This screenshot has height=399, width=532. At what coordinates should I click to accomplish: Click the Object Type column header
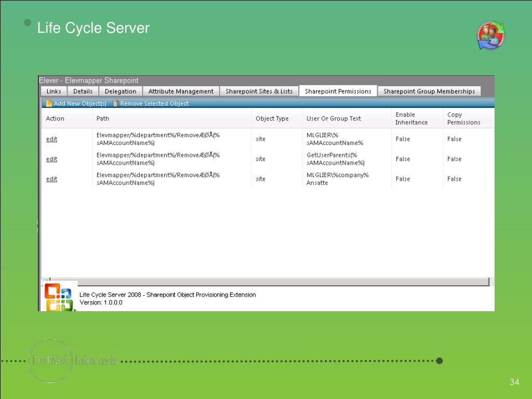point(272,118)
